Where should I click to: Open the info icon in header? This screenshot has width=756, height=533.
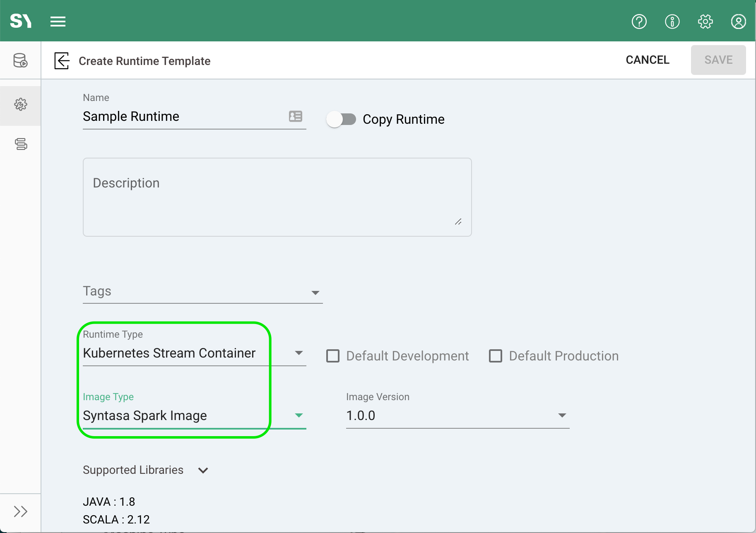672,22
